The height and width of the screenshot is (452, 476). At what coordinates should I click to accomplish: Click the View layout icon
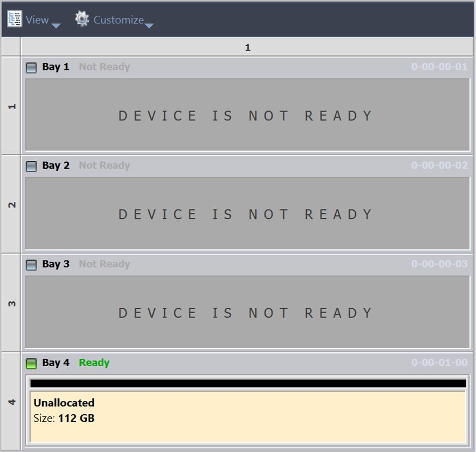coord(14,19)
